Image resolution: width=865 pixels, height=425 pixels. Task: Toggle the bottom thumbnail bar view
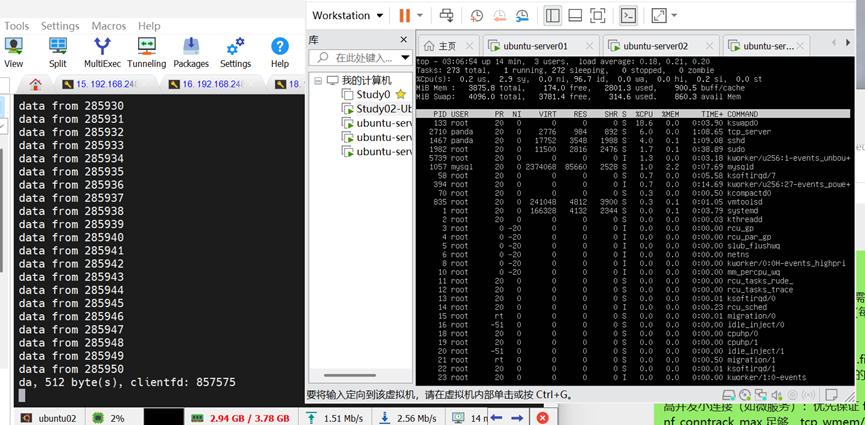click(575, 16)
